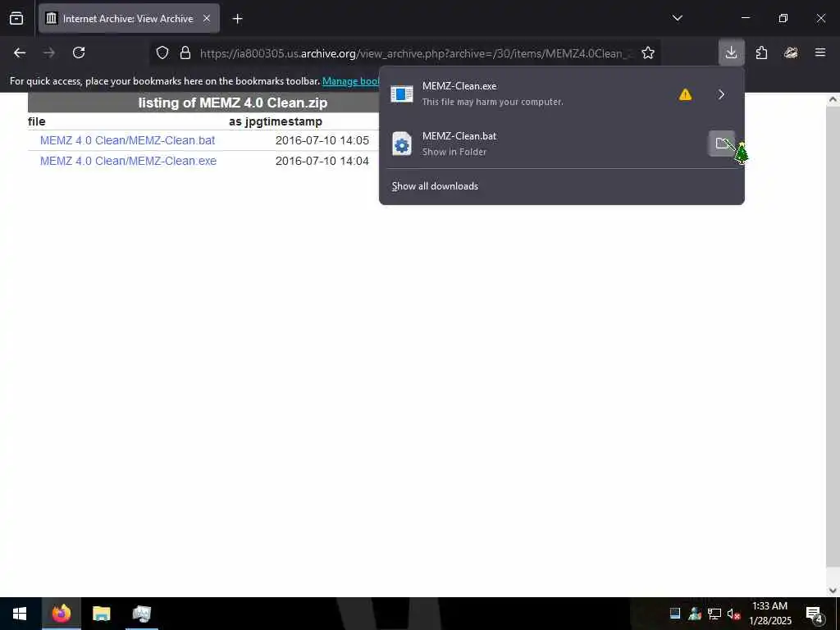Open File Explorer from taskbar

(101, 614)
